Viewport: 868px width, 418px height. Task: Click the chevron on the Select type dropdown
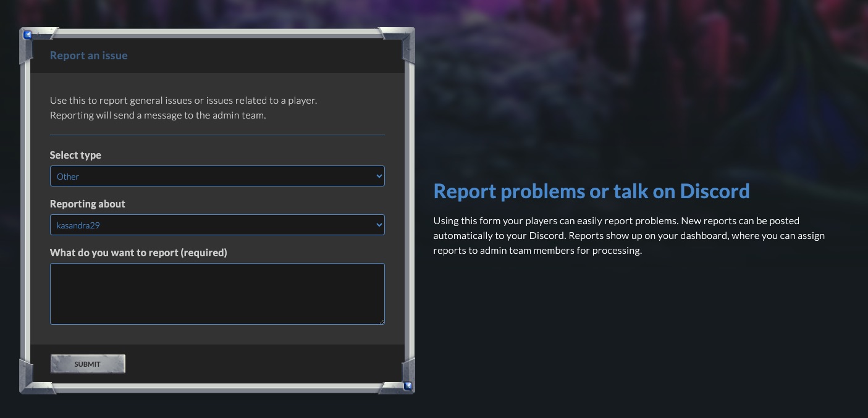point(379,176)
